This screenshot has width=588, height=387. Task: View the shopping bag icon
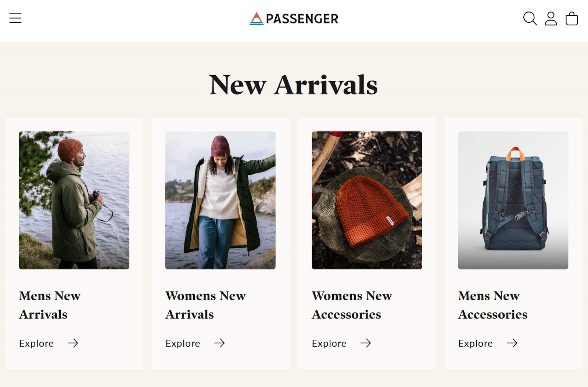coord(571,18)
